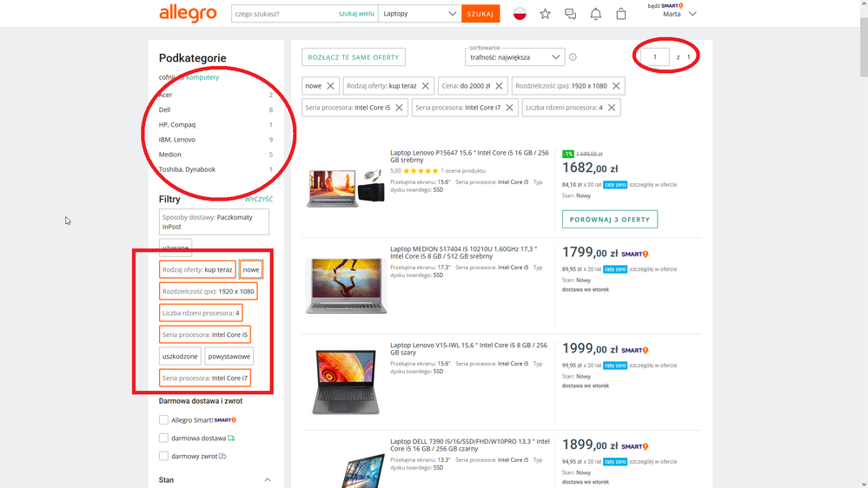The image size is (868, 488).
Task: Toggle sidebar 'Liczba rdzeni procesora: 4' tag
Action: [201, 313]
